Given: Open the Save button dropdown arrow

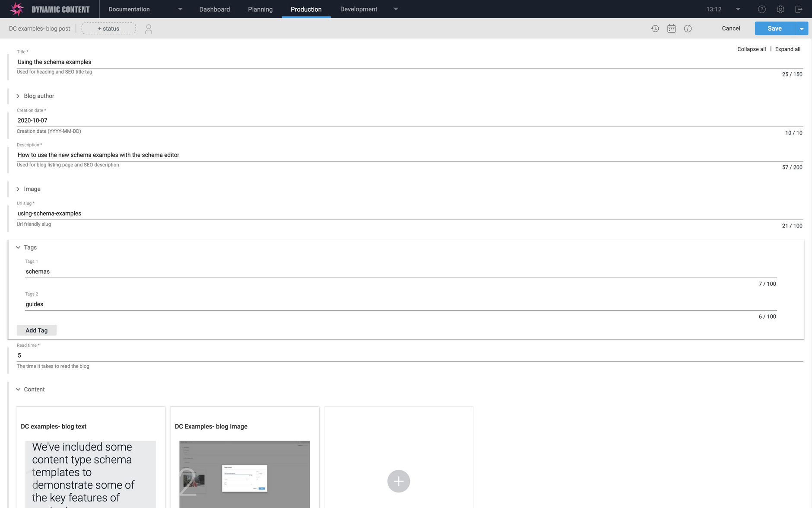Looking at the screenshot, I should [802, 29].
